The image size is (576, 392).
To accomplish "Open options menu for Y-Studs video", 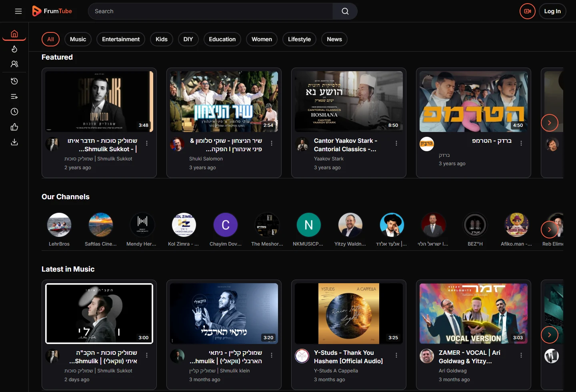I will click(x=396, y=355).
